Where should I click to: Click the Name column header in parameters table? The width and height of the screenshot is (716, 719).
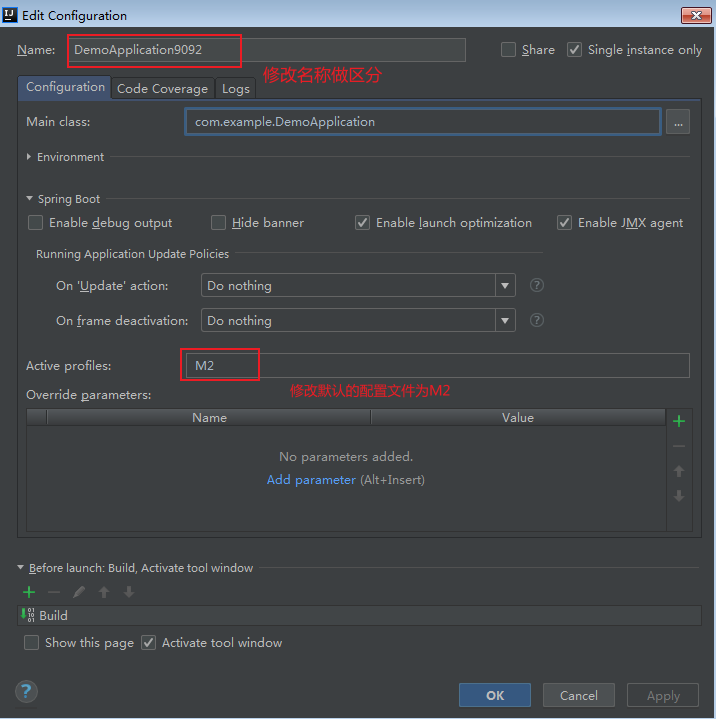pos(209,417)
